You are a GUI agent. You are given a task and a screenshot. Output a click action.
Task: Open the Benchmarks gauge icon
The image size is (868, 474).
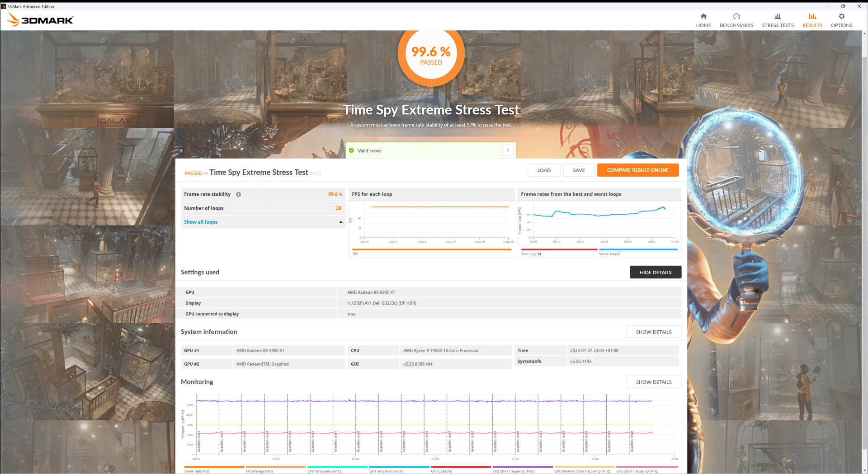click(x=736, y=16)
